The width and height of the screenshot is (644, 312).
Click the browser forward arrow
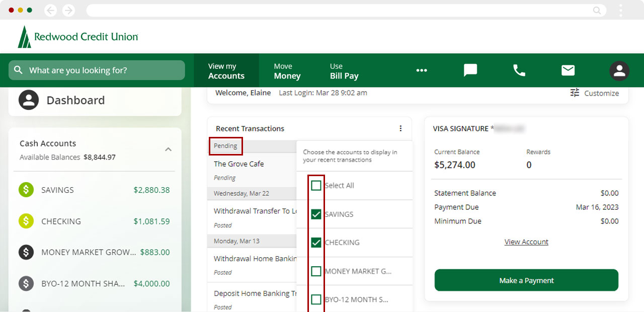[x=68, y=10]
